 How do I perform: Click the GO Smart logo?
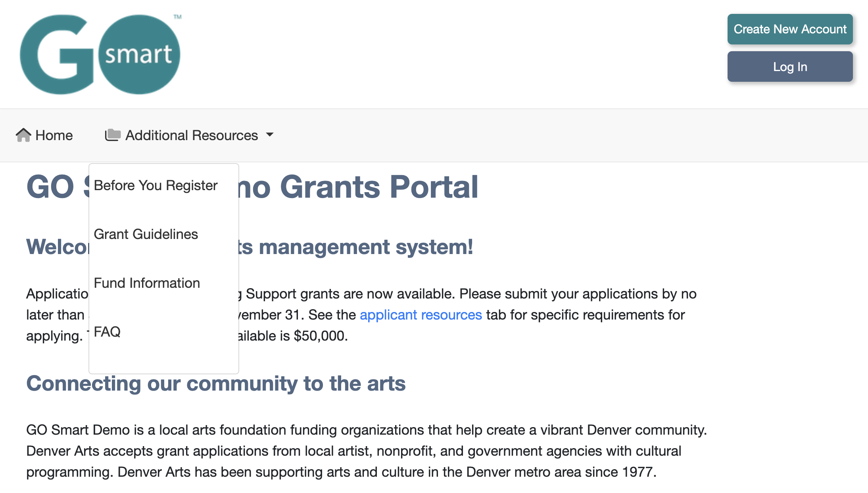(x=100, y=54)
